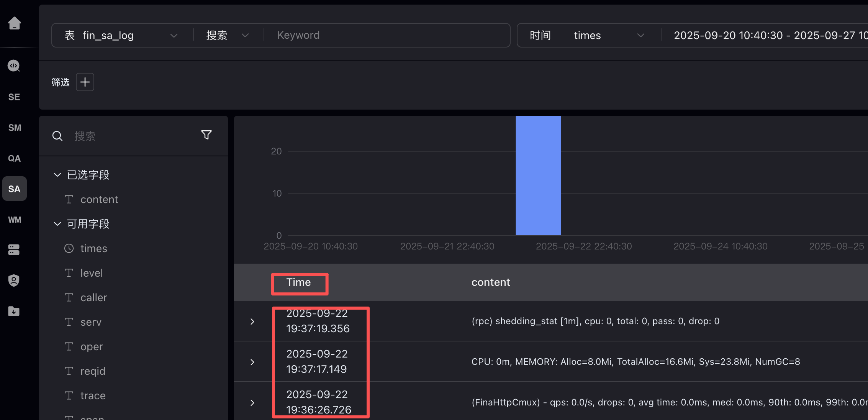Open the folder download sidebar icon
This screenshot has width=868, height=420.
14,311
